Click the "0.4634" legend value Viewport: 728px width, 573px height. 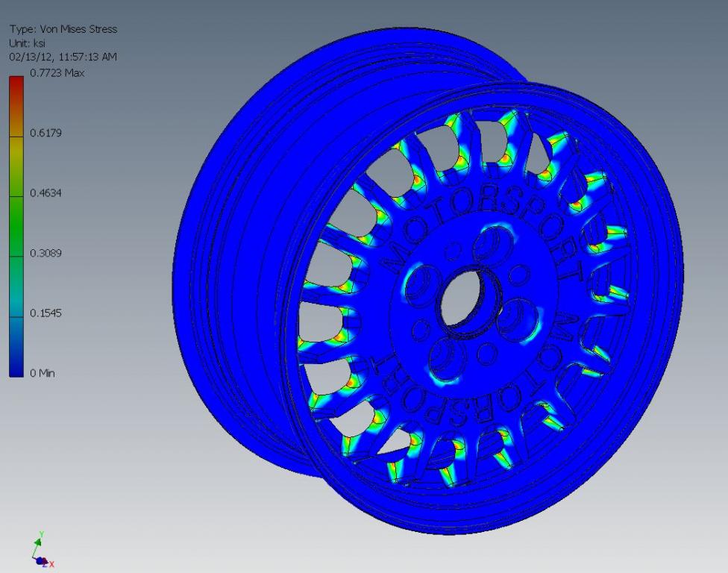(45, 193)
